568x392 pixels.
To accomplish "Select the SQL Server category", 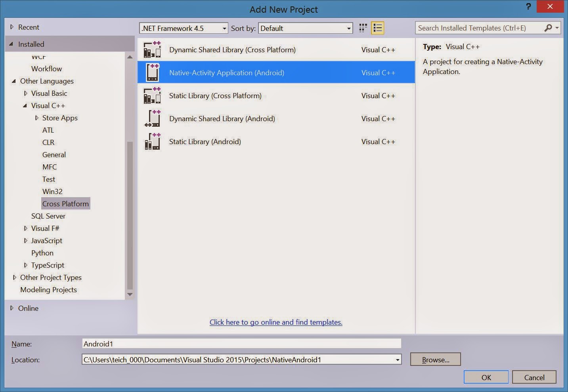I will (48, 216).
